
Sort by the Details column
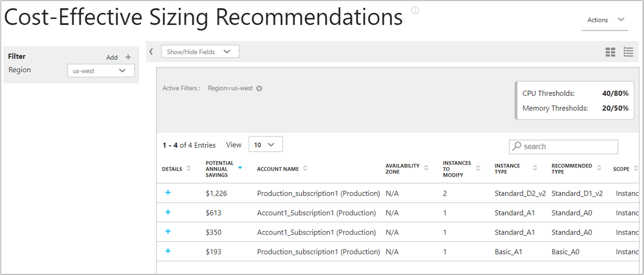(188, 169)
